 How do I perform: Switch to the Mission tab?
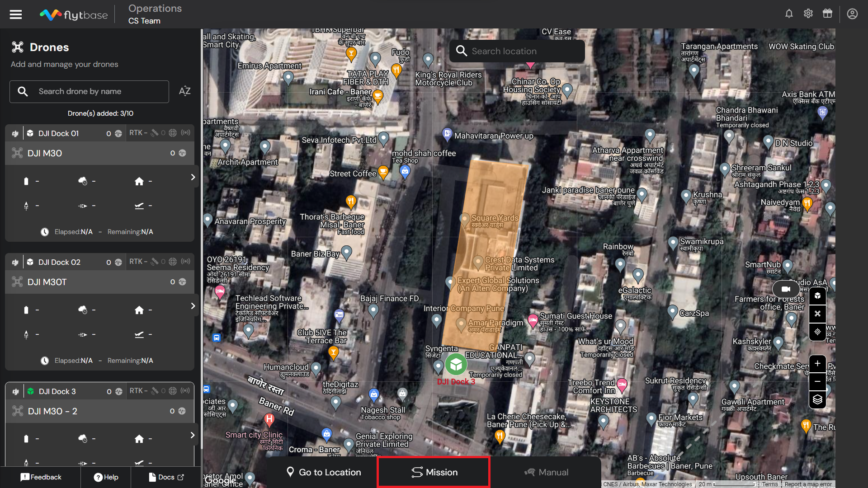pos(434,472)
